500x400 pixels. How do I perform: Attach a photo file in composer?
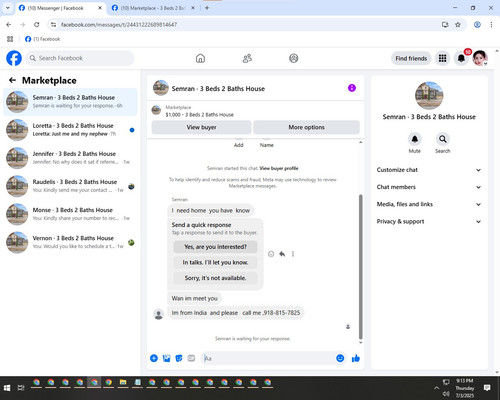[166, 358]
